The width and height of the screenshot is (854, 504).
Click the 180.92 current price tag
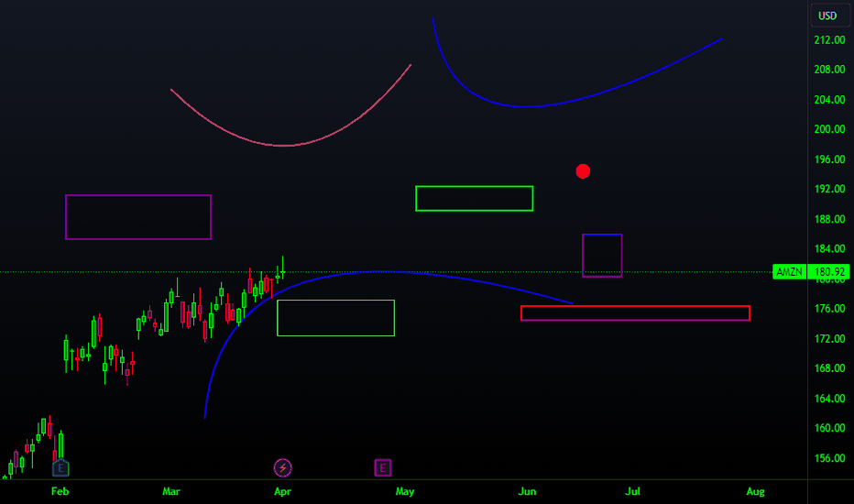[x=828, y=271]
